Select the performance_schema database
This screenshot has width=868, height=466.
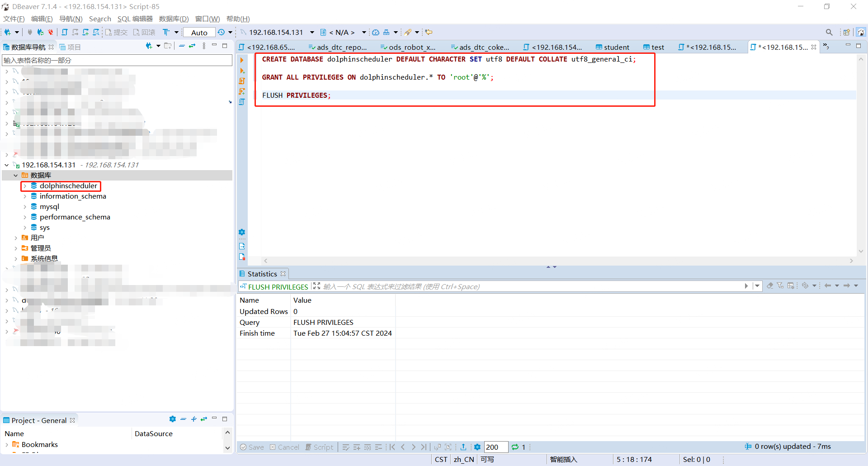(75, 217)
